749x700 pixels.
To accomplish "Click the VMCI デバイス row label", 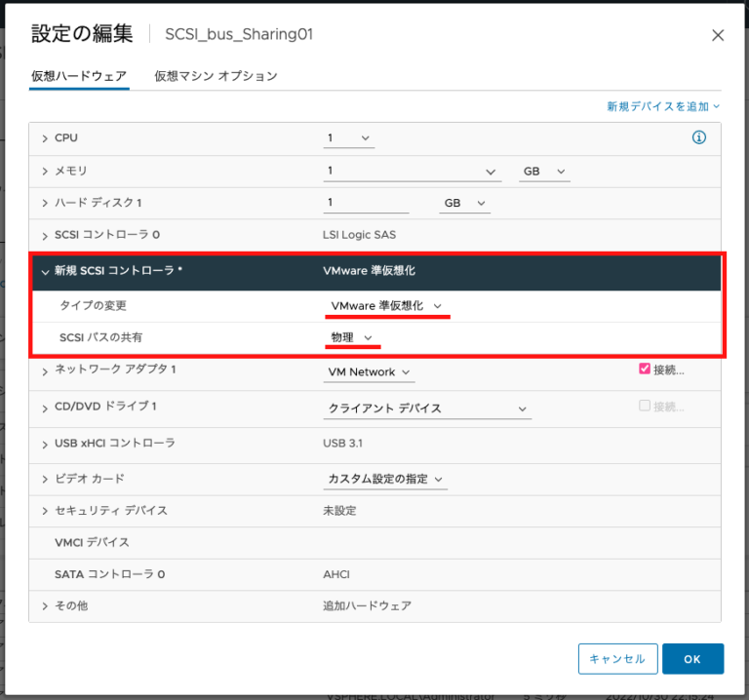I will (x=92, y=542).
